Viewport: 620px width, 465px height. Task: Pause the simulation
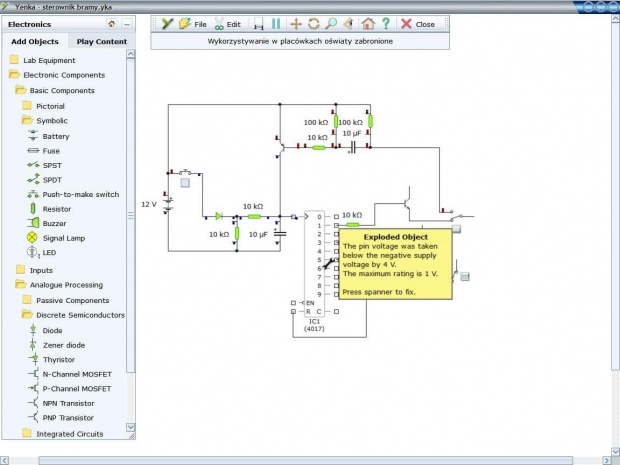[x=276, y=24]
